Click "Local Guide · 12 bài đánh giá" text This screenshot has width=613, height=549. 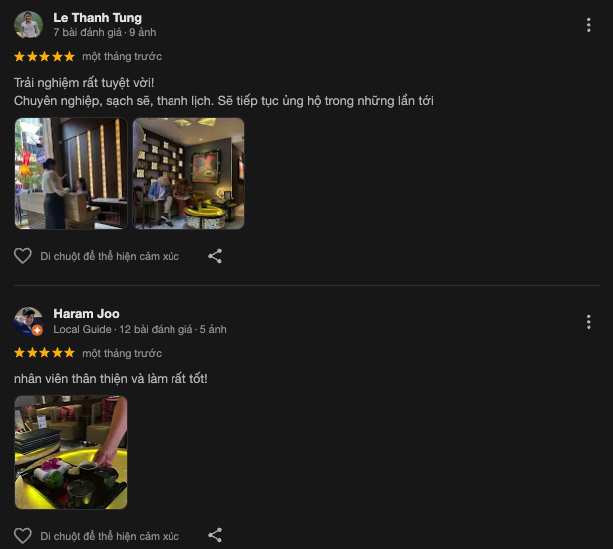pos(123,329)
